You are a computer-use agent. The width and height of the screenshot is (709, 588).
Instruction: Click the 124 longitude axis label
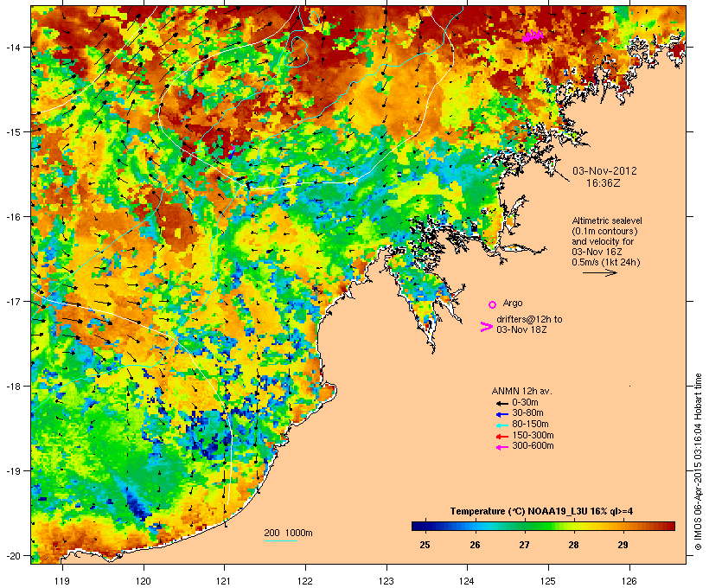[467, 581]
